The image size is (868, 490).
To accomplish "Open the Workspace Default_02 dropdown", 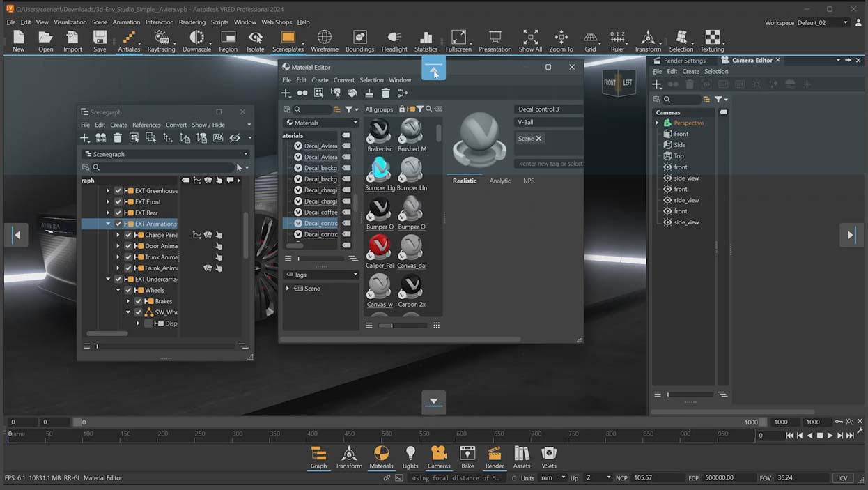I will click(x=822, y=22).
